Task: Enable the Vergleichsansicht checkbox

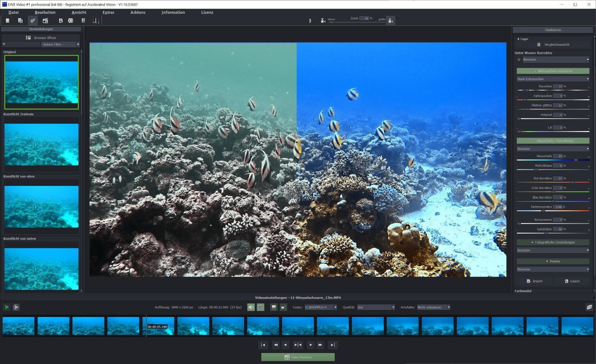Action: (x=539, y=44)
